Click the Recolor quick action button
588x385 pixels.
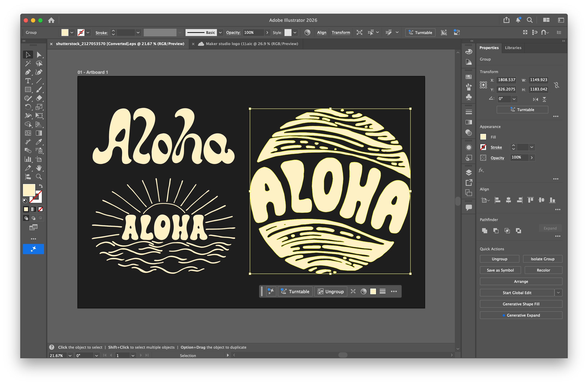543,270
